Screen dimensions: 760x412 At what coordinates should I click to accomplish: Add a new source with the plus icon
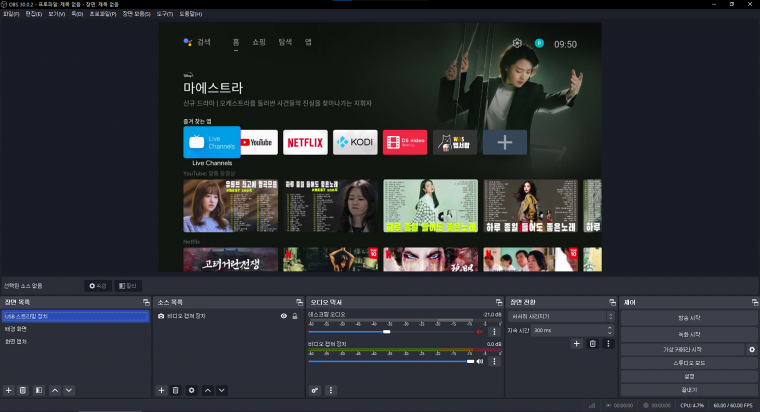coord(161,390)
